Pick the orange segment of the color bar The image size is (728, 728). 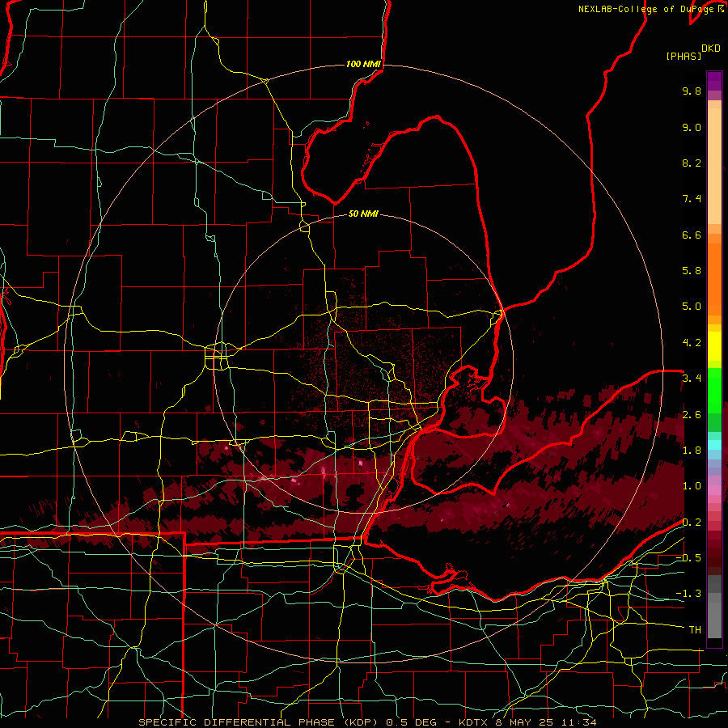(x=714, y=278)
